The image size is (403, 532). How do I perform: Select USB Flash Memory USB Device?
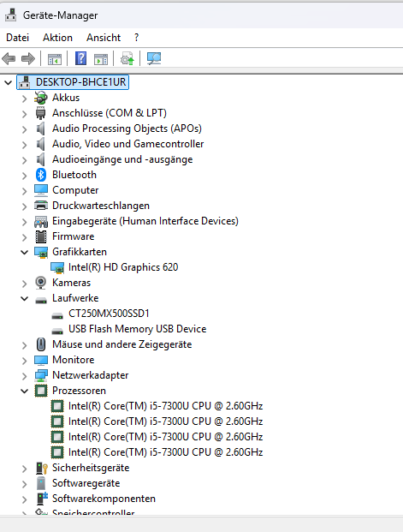point(137,329)
